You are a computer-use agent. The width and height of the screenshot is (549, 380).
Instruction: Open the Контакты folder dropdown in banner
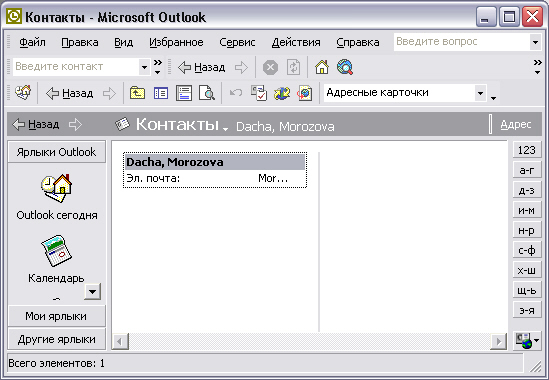tap(225, 129)
